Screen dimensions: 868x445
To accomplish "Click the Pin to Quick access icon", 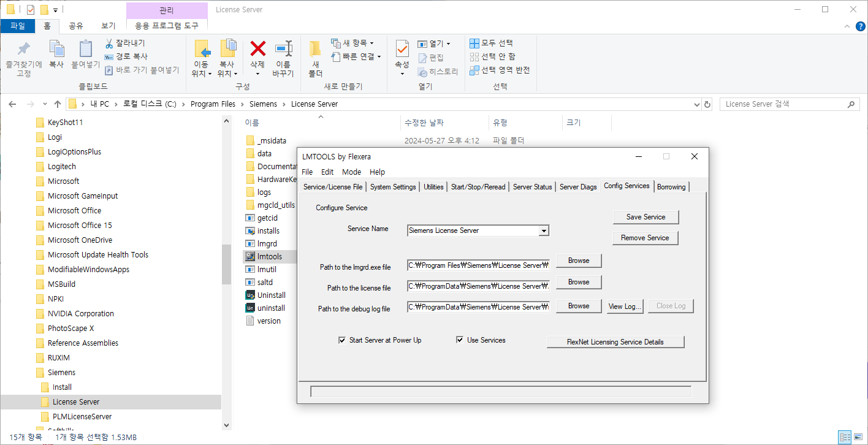I will [x=23, y=49].
